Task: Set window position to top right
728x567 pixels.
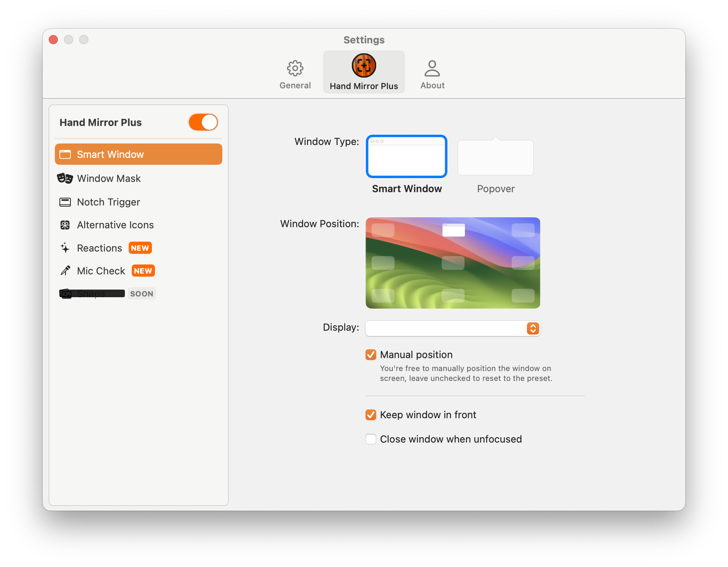Action: tap(523, 230)
